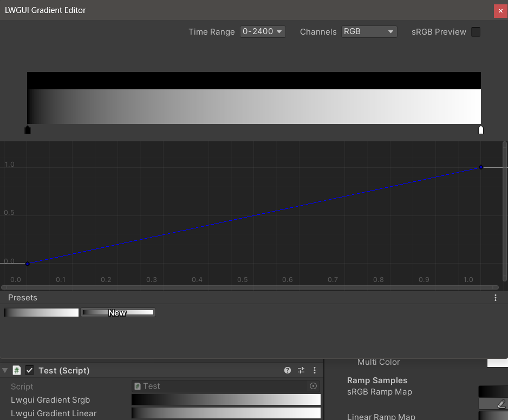Viewport: 508px width, 420px height.
Task: Open the Lwgui Gradient Linear field
Action: pos(226,414)
